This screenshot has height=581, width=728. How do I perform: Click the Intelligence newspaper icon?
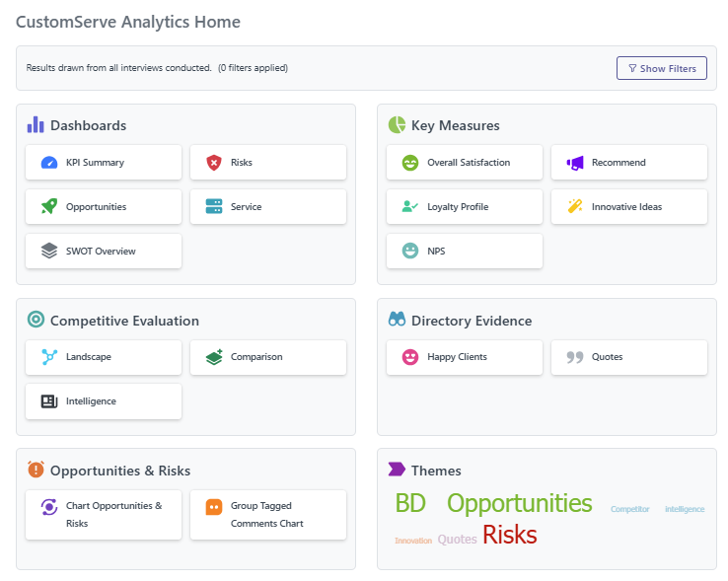49,401
